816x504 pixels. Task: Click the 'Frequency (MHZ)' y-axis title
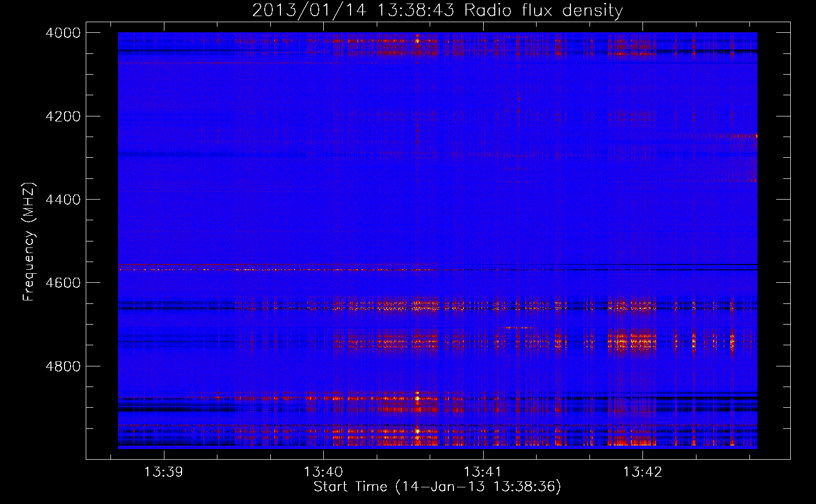tap(29, 242)
